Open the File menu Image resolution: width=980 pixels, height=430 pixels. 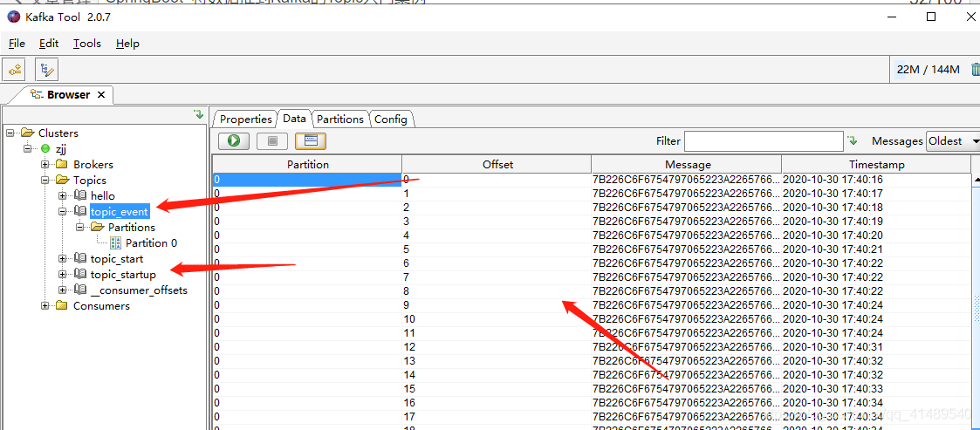(17, 43)
